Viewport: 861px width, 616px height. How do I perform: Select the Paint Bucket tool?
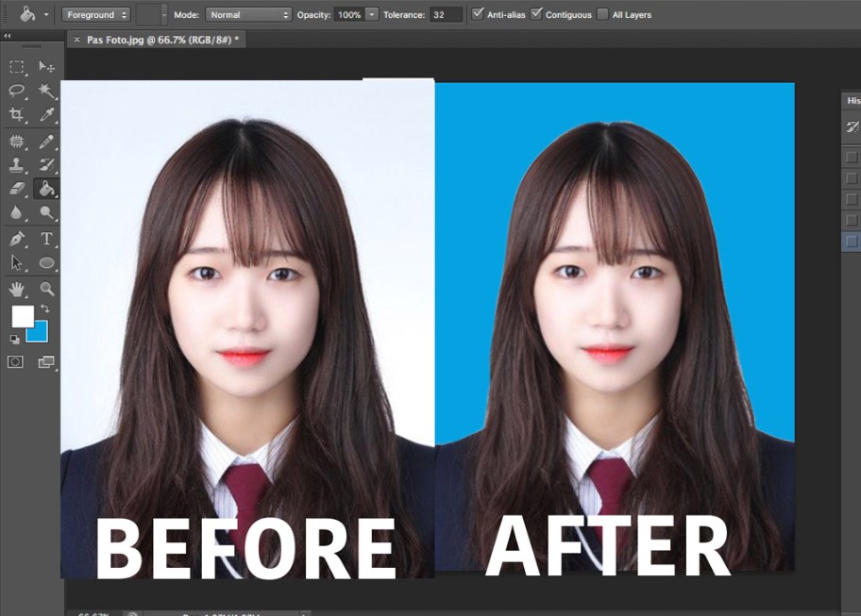point(46,189)
